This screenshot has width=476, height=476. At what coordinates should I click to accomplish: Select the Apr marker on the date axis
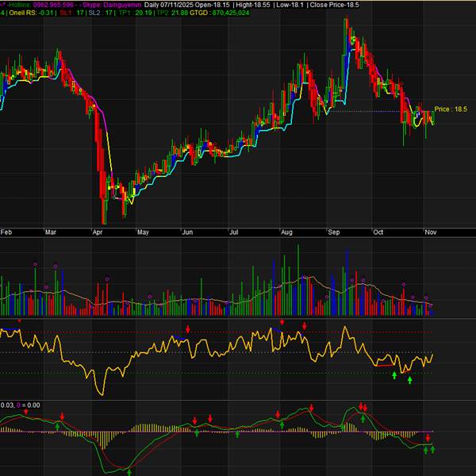[x=98, y=232]
